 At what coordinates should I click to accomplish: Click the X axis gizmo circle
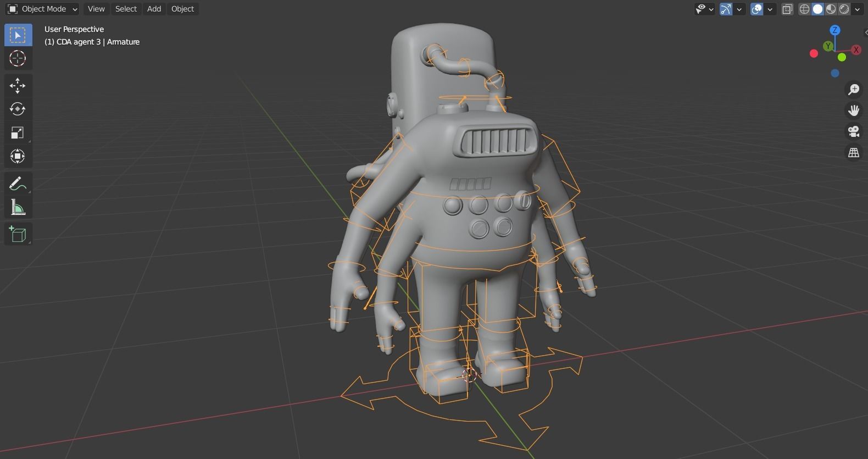pyautogui.click(x=856, y=49)
